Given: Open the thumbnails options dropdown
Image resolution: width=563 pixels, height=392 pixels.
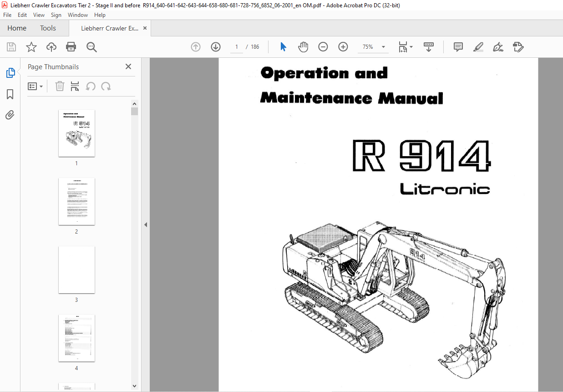Looking at the screenshot, I should coord(36,87).
